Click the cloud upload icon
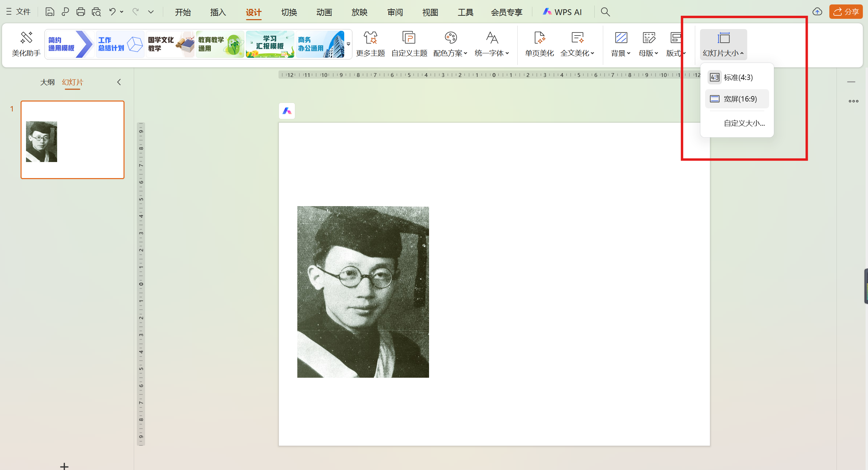 click(x=817, y=12)
